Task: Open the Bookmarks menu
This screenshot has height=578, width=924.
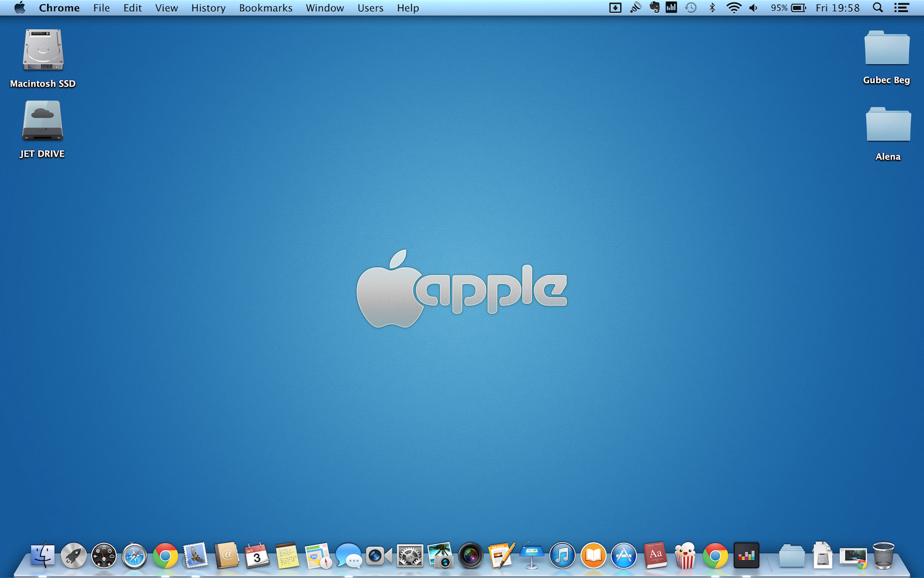Action: click(266, 8)
